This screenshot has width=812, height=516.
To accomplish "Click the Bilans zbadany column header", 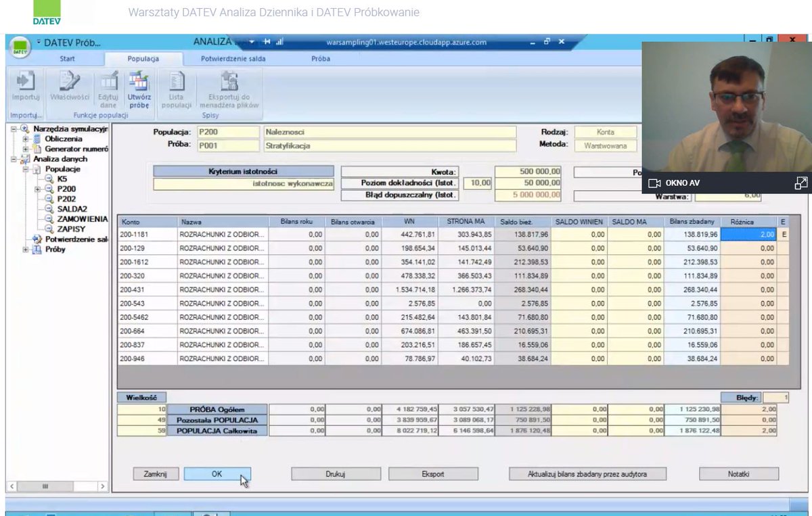I will [692, 221].
